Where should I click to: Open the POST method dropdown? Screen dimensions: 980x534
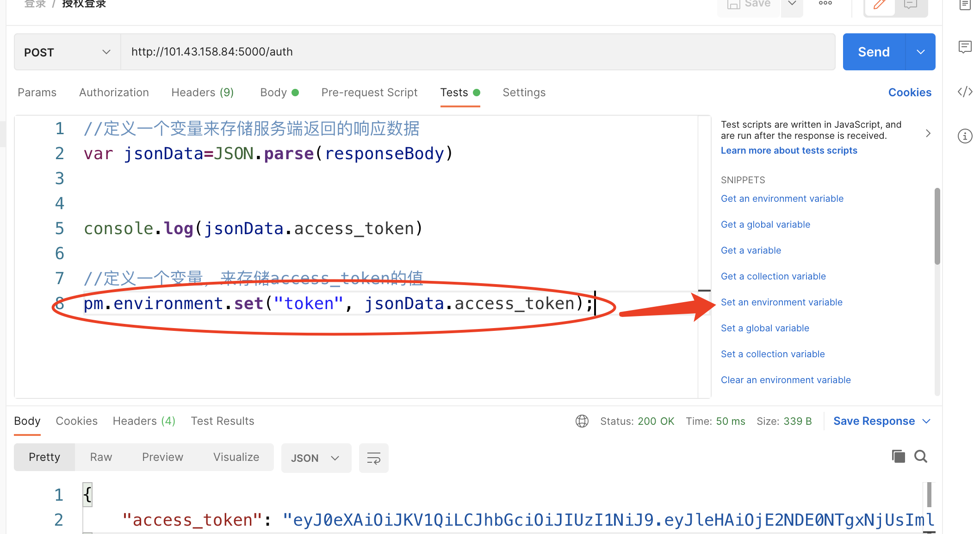[67, 52]
